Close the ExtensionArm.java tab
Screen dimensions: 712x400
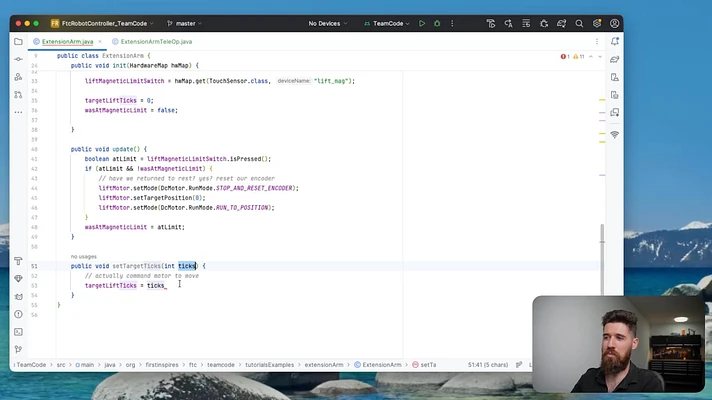coord(99,42)
